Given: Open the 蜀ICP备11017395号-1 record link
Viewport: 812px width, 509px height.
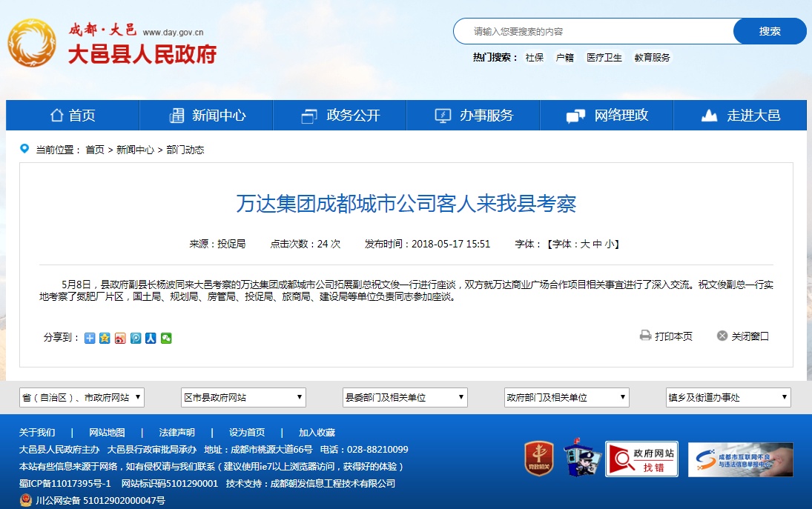Looking at the screenshot, I should click(x=65, y=484).
